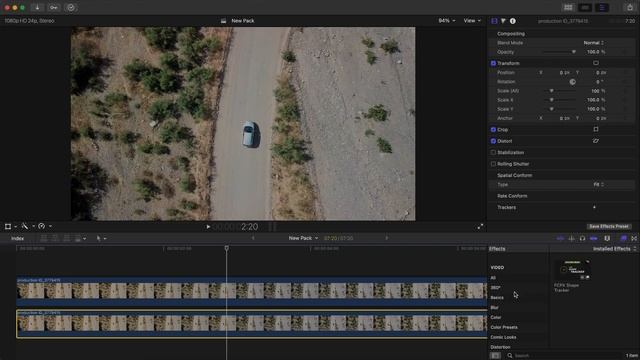Screen dimensions: 640x360
Task: Open the timeline Index button
Action: (x=17, y=238)
